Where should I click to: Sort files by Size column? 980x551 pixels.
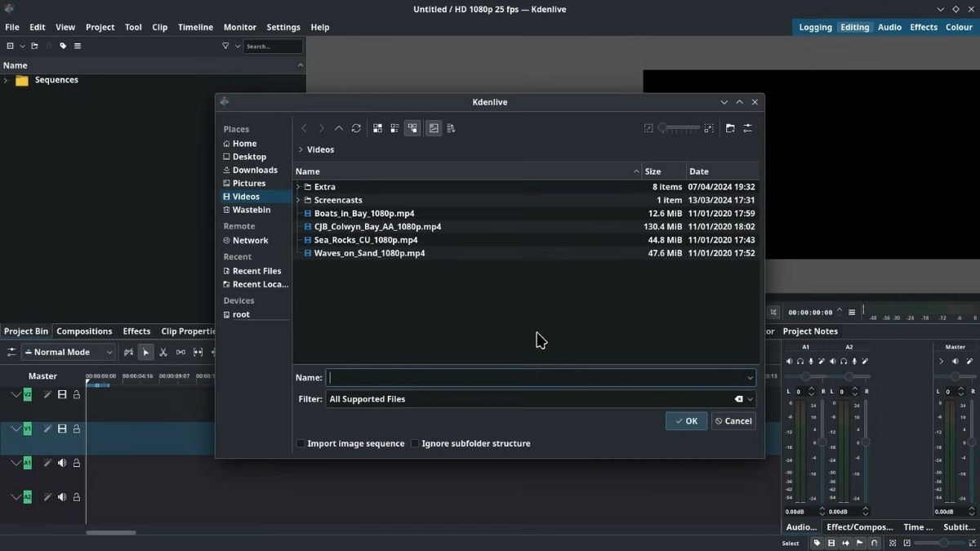point(664,171)
